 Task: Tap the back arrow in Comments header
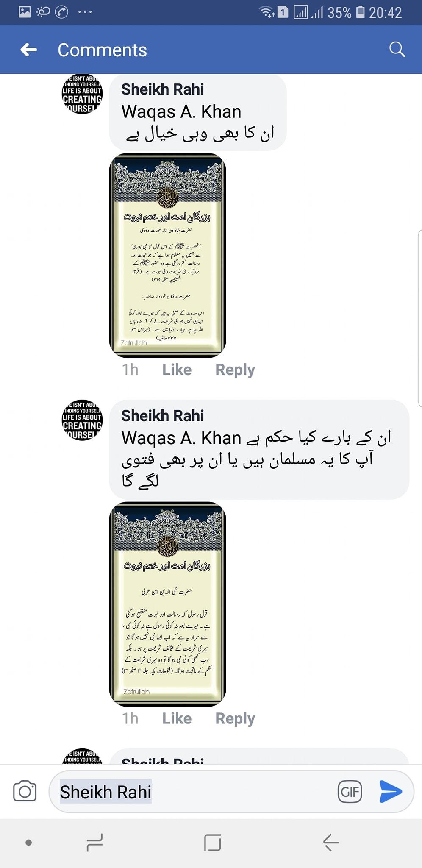tap(29, 50)
